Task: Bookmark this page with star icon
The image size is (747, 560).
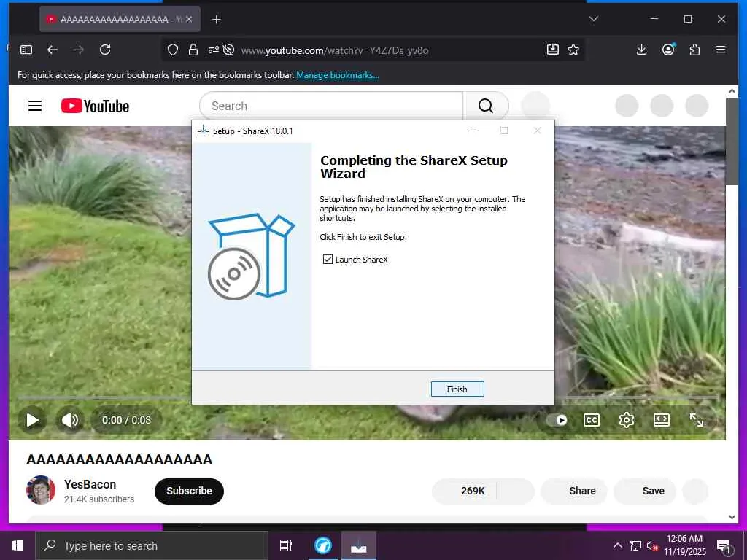Action: click(x=573, y=50)
